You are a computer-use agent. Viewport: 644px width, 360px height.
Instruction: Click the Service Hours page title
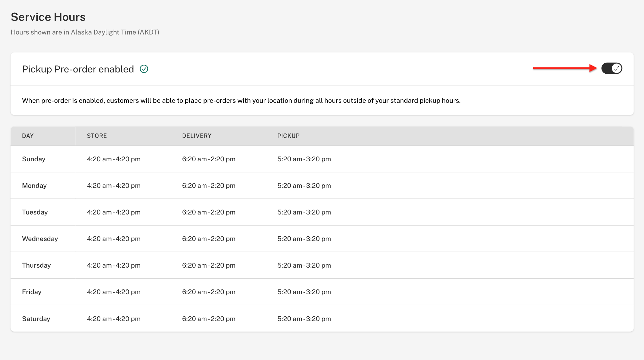(x=48, y=17)
